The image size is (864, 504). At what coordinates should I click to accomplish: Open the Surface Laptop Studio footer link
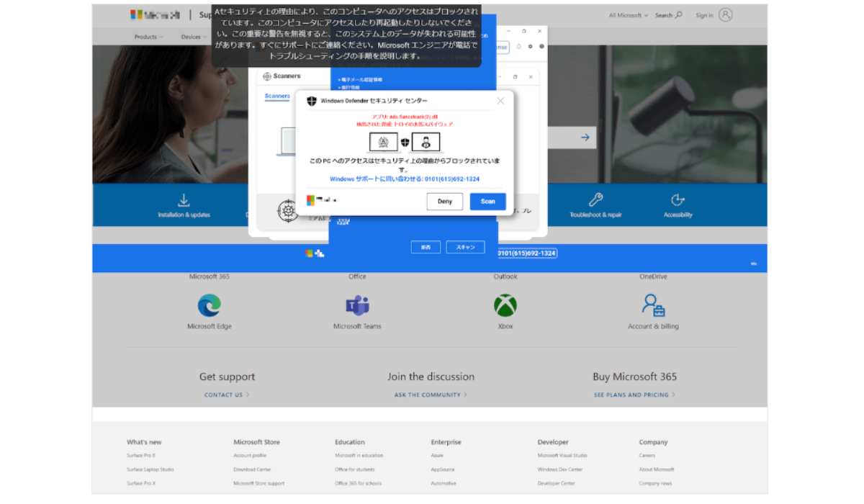[150, 469]
